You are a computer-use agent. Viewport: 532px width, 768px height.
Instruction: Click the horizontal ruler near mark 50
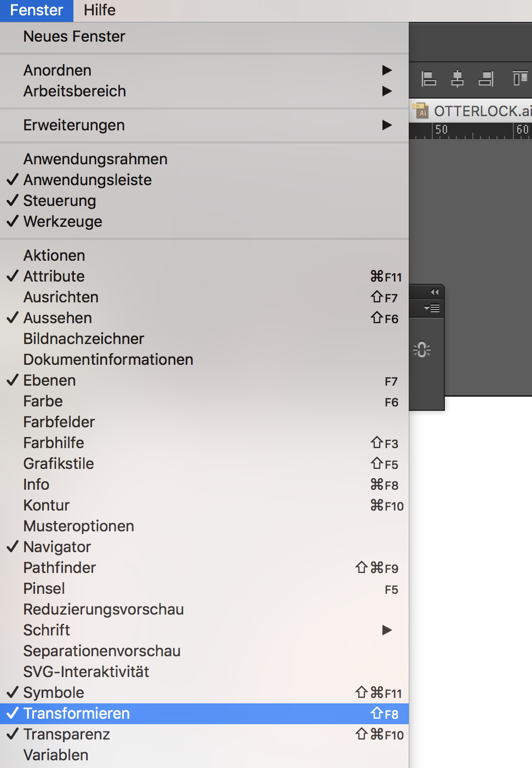tap(441, 130)
